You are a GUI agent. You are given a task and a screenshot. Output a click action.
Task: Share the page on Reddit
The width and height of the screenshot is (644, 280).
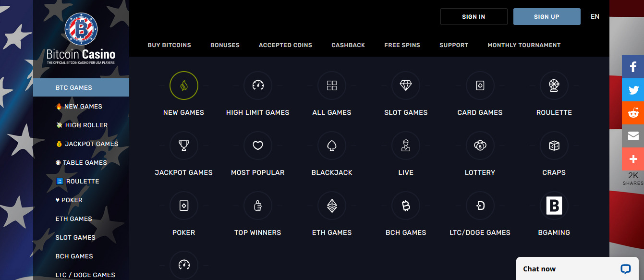633,113
